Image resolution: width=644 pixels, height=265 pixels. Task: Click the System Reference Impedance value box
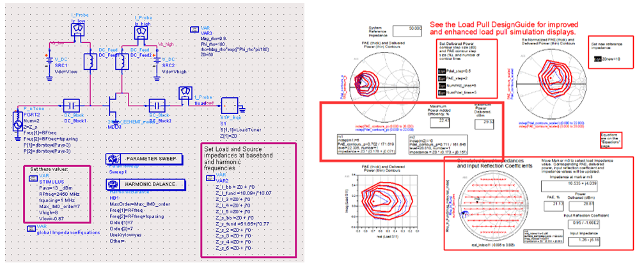pyautogui.click(x=407, y=31)
